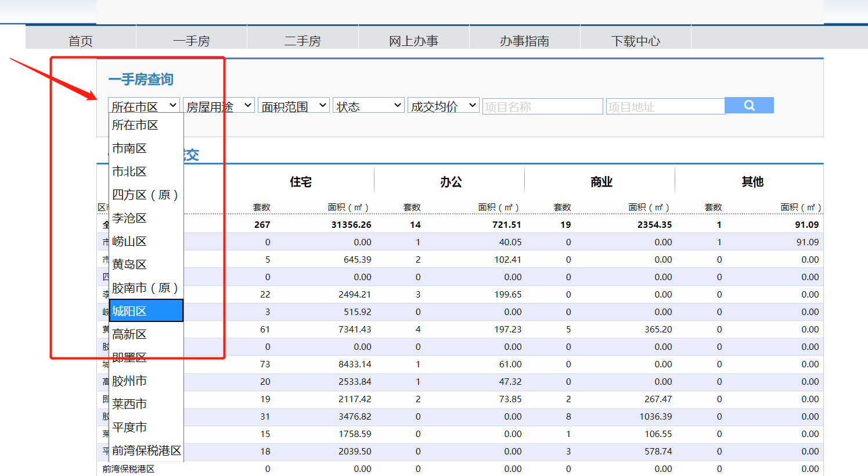Open the 成交均价 dropdown
This screenshot has width=868, height=476.
click(444, 105)
